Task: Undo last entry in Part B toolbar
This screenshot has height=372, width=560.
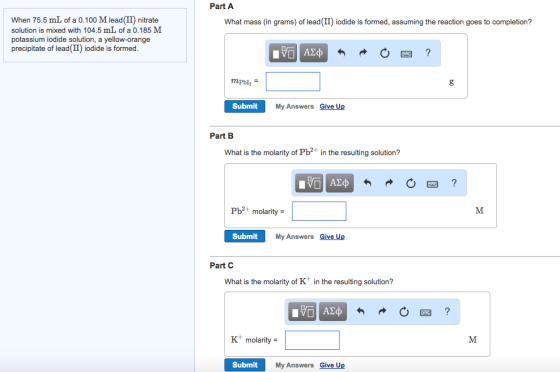Action: point(368,183)
